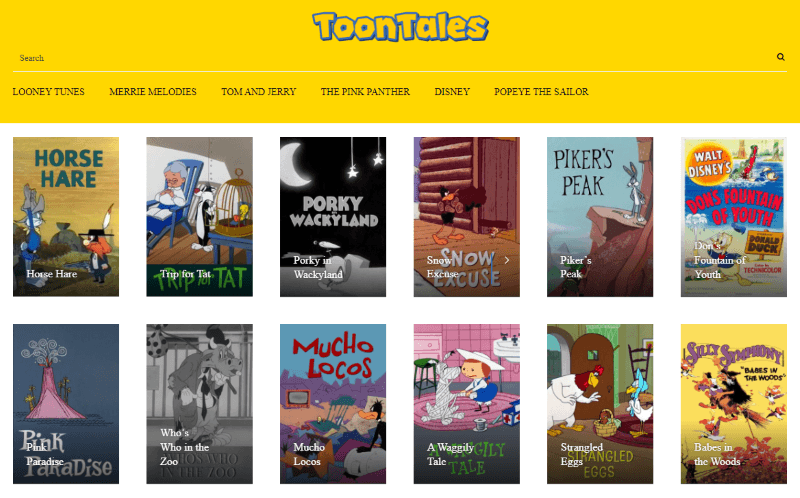Open the Horse Hare cartoon poster
The width and height of the screenshot is (800, 498).
[x=66, y=217]
